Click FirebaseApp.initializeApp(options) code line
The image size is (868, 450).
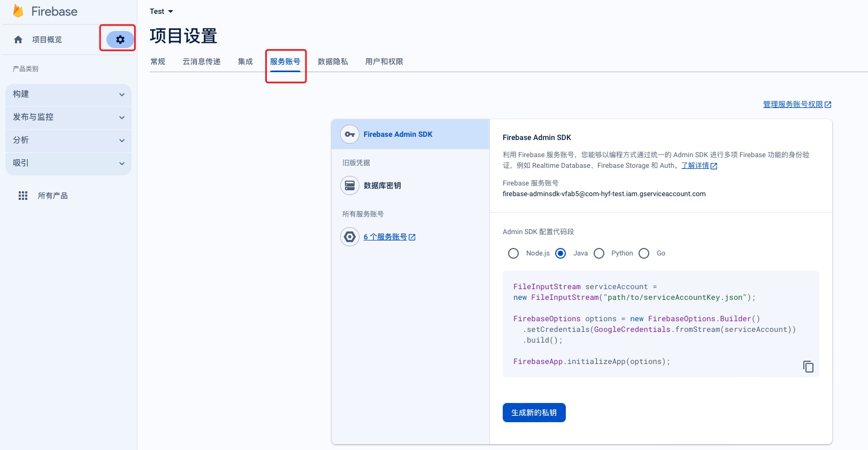click(592, 362)
